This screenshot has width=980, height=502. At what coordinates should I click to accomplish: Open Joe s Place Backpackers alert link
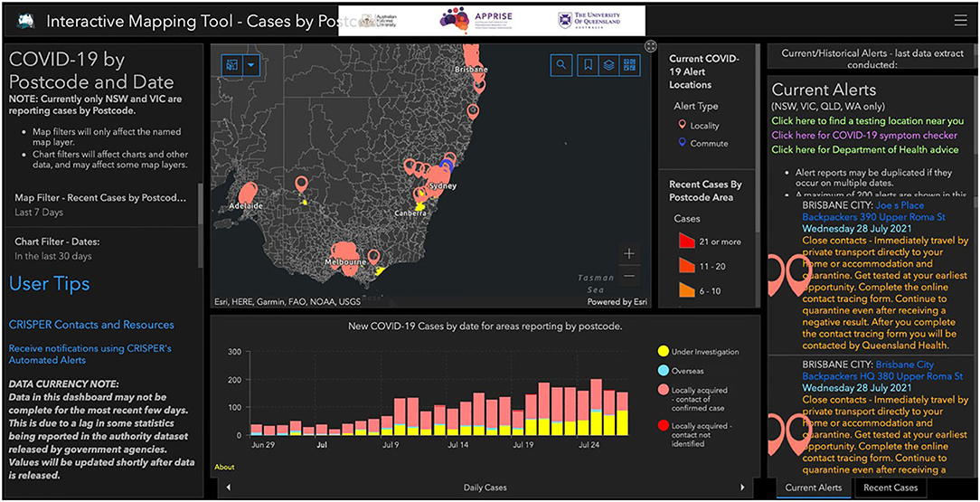click(873, 211)
